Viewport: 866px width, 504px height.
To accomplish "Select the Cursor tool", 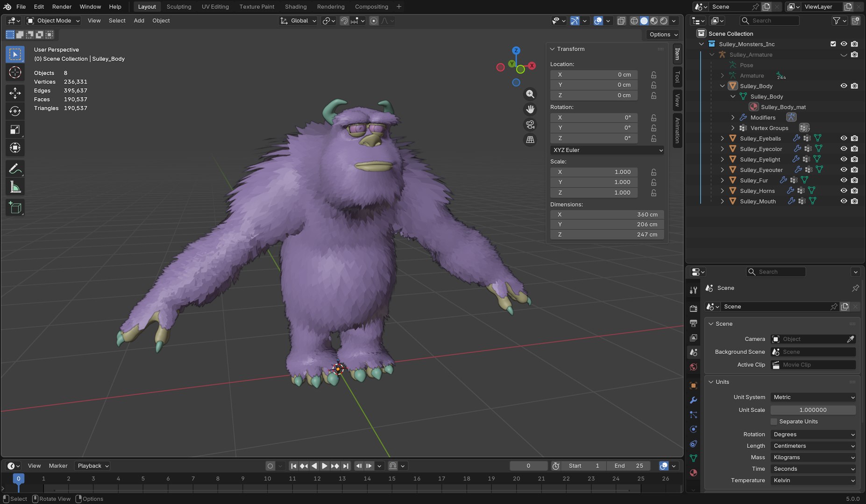I will click(x=15, y=72).
